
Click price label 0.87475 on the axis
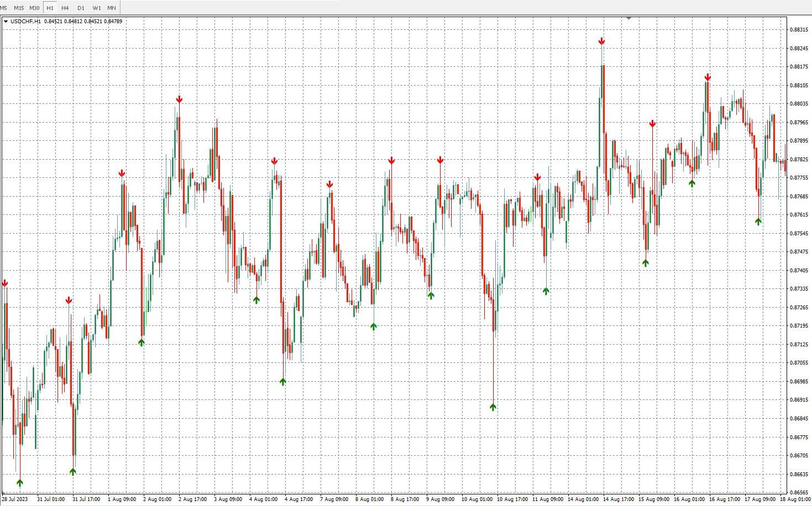798,252
